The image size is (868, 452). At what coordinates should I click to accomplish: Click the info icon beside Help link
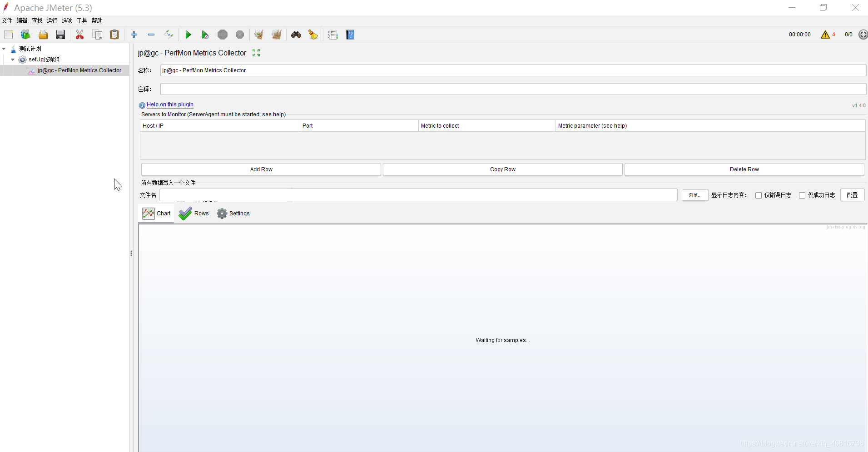[x=142, y=105]
